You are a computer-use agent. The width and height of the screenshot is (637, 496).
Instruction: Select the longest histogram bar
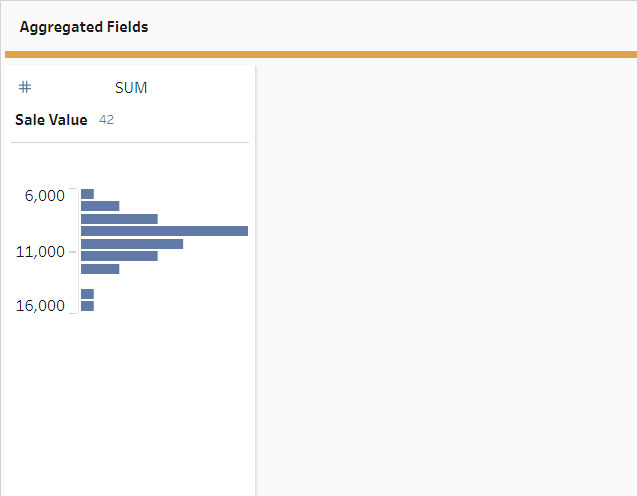[x=164, y=231]
